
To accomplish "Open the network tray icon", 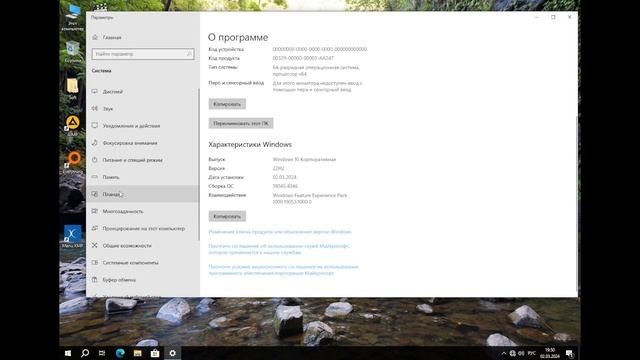I will (x=513, y=353).
